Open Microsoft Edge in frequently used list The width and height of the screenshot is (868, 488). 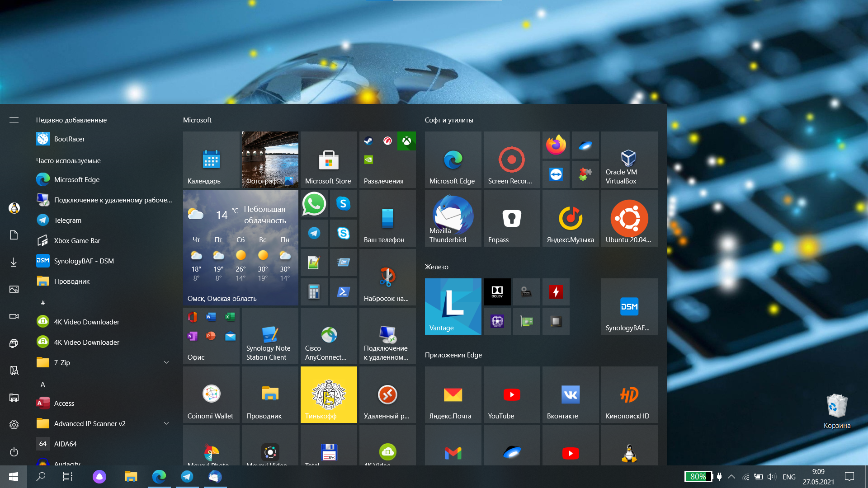104,179
